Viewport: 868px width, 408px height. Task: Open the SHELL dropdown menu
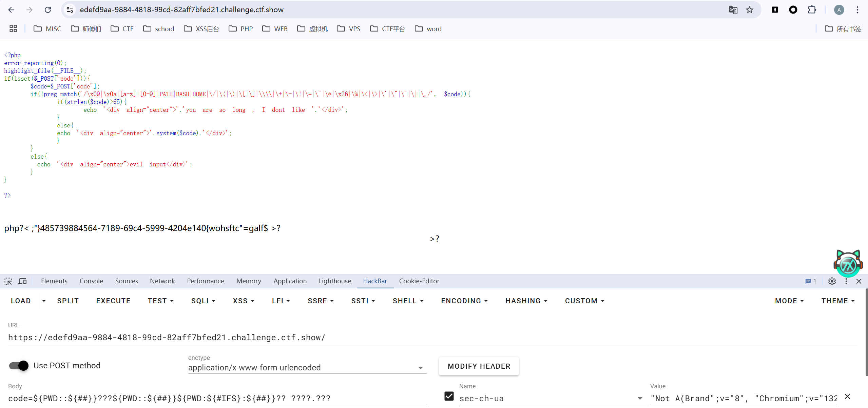(408, 301)
